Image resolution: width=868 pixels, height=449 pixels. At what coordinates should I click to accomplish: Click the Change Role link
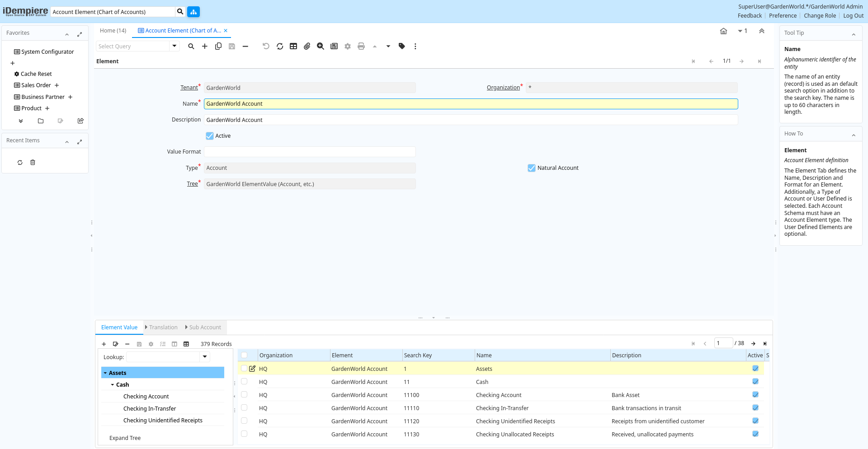[x=820, y=16]
